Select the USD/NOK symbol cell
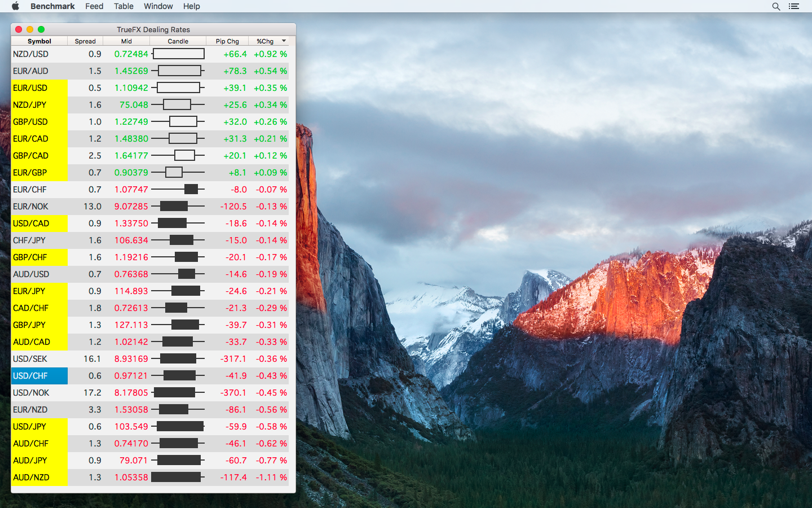Viewport: 812px width, 508px height. (39, 393)
